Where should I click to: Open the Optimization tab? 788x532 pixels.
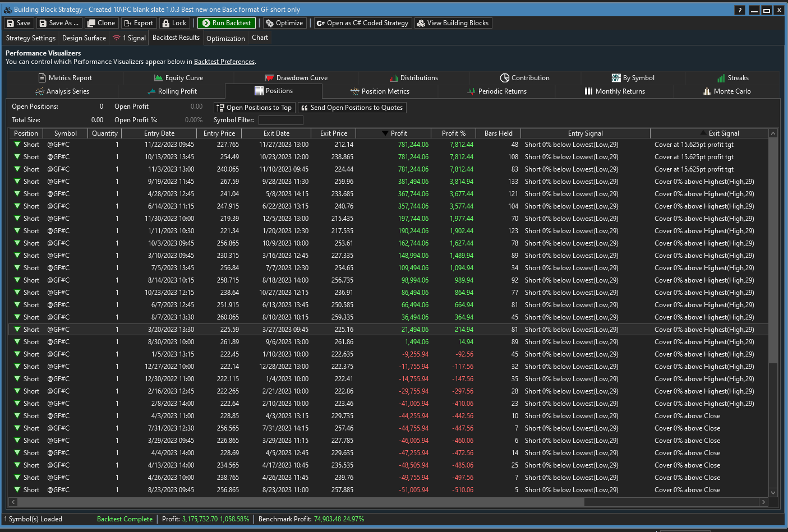(225, 39)
